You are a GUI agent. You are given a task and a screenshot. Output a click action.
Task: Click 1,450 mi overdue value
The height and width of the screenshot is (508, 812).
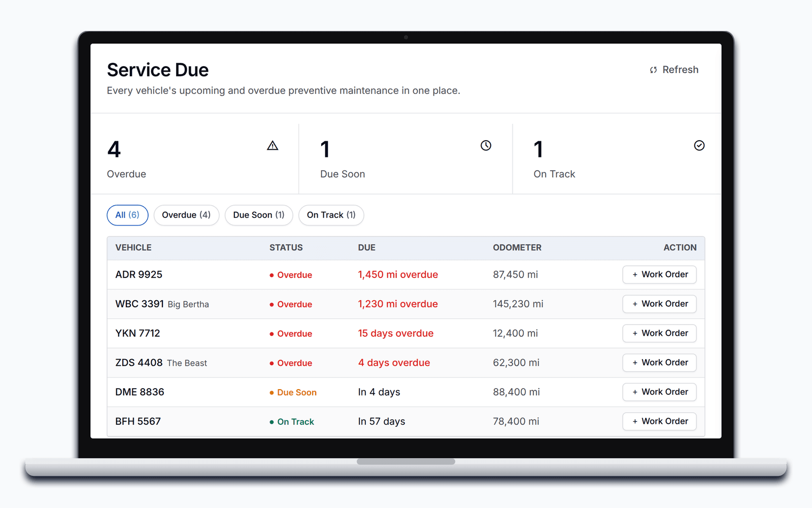pyautogui.click(x=398, y=275)
